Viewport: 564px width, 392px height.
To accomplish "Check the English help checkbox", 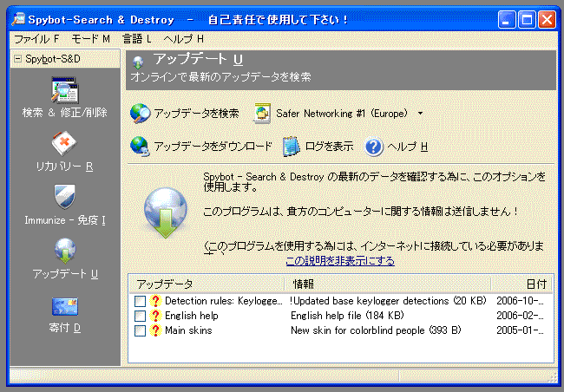I will [x=140, y=316].
